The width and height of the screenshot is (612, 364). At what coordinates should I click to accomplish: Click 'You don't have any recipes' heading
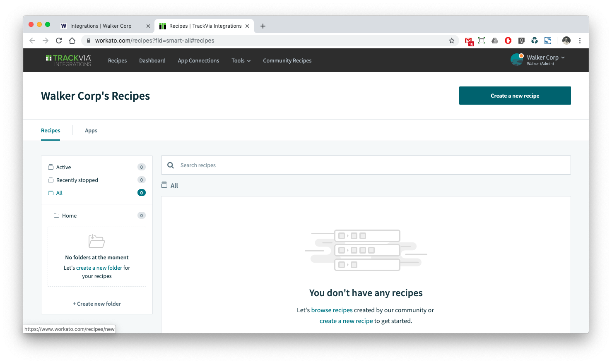pyautogui.click(x=366, y=293)
